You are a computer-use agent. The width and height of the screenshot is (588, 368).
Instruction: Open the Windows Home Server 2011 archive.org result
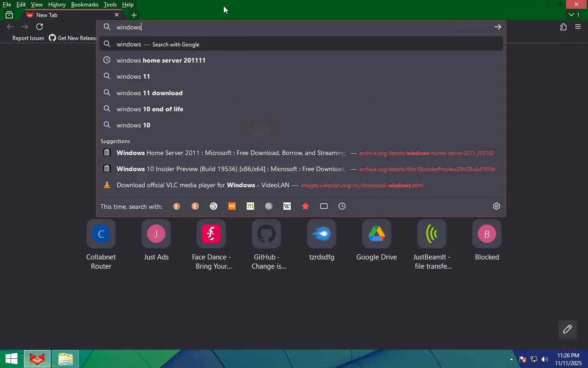click(301, 153)
